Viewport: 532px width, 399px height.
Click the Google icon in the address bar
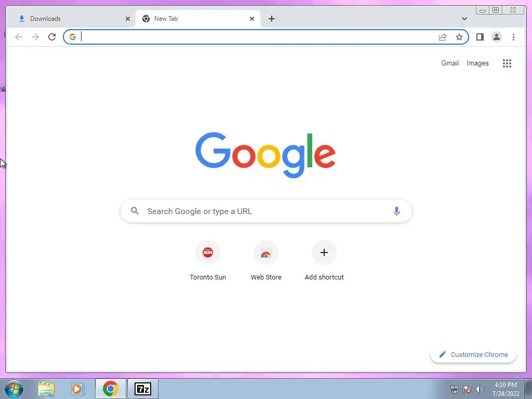click(73, 37)
